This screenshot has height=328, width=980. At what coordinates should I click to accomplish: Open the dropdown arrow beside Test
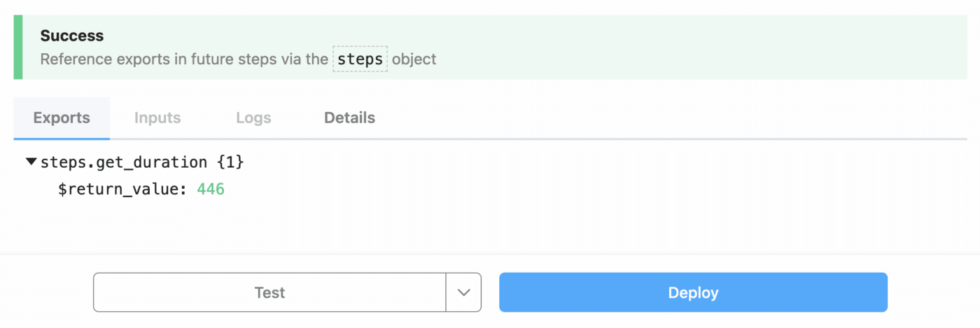click(463, 292)
